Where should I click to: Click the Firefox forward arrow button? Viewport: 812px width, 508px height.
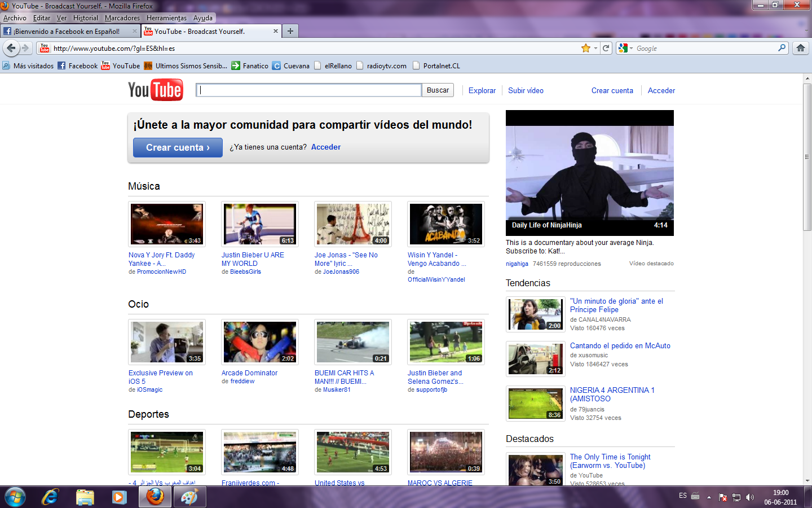pyautogui.click(x=25, y=48)
